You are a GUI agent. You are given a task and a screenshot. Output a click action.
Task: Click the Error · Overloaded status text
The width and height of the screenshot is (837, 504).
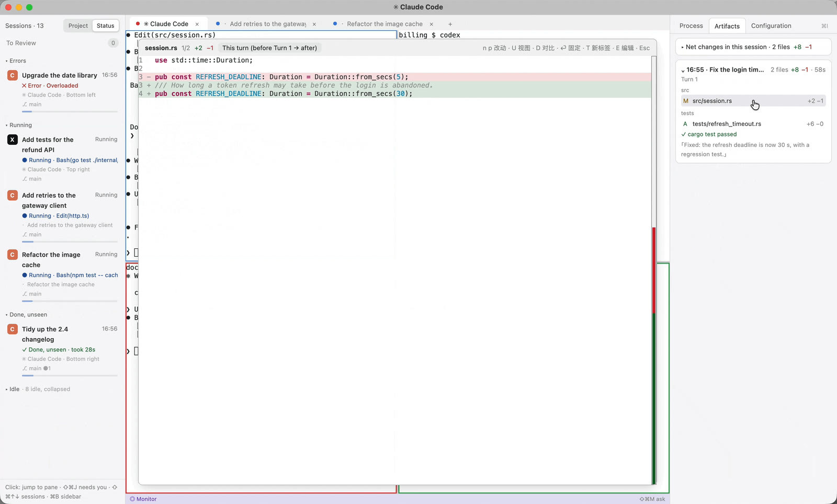click(50, 86)
